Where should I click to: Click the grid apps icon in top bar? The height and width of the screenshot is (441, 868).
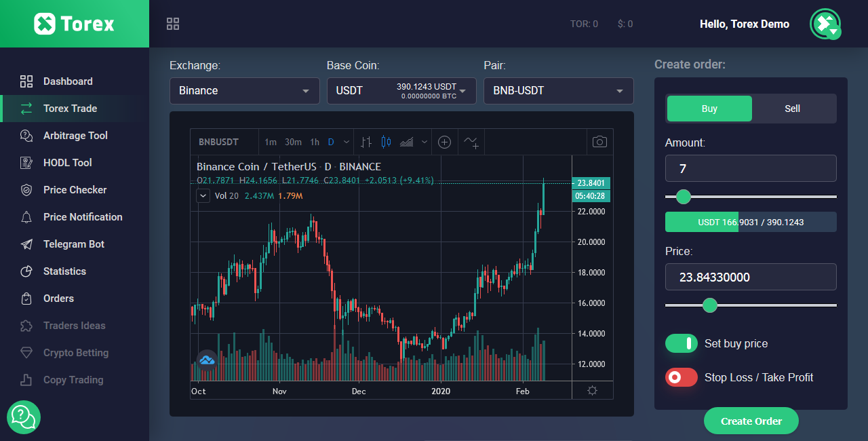coord(172,23)
